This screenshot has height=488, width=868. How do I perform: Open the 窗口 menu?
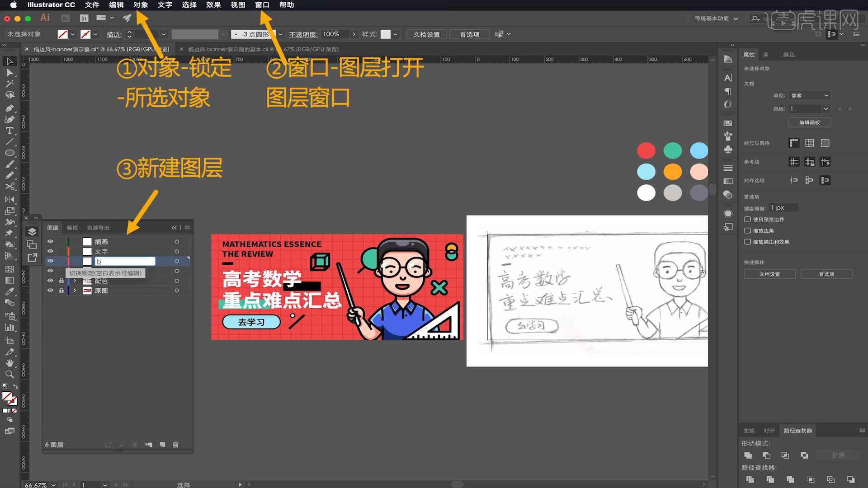[x=262, y=5]
